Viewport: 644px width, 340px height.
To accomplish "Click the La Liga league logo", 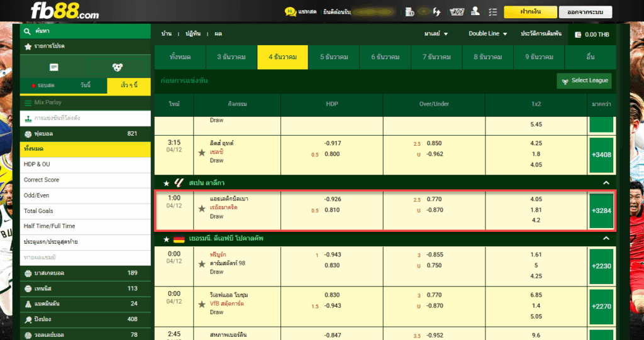I will (x=179, y=183).
